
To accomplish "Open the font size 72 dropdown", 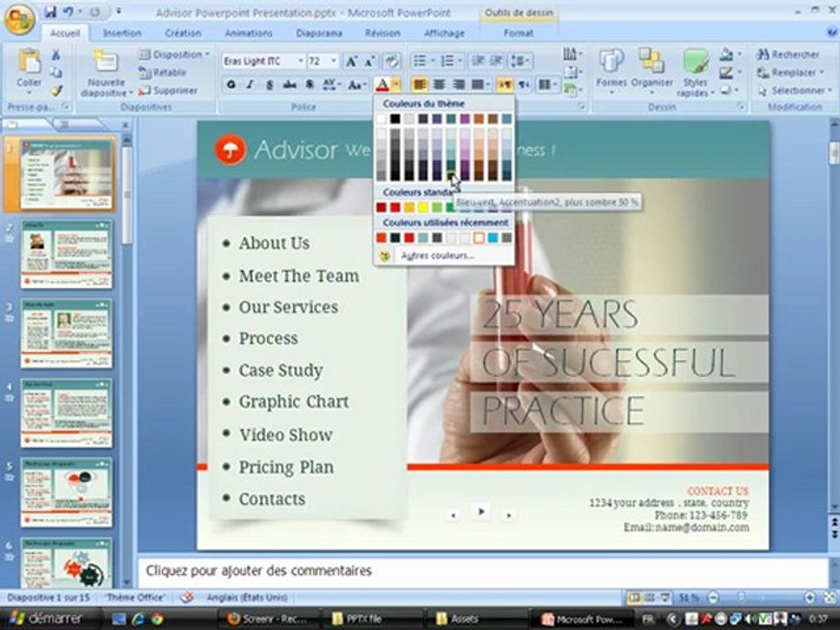I will (333, 61).
